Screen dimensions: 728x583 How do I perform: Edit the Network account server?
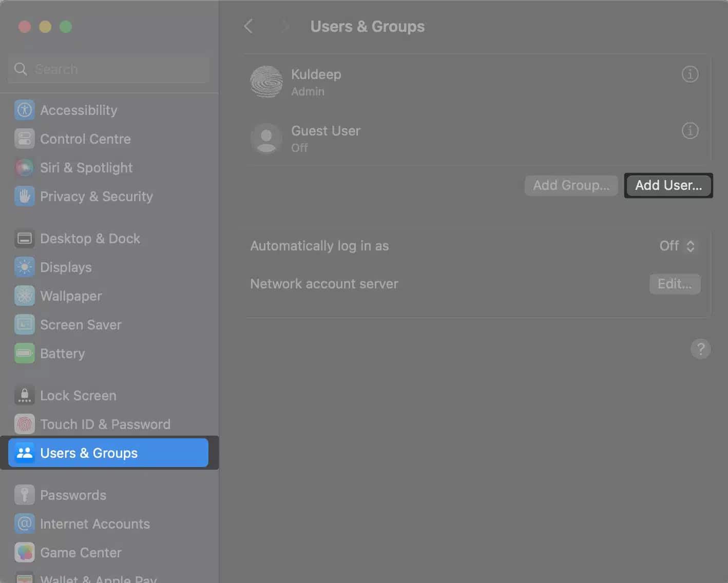click(675, 284)
